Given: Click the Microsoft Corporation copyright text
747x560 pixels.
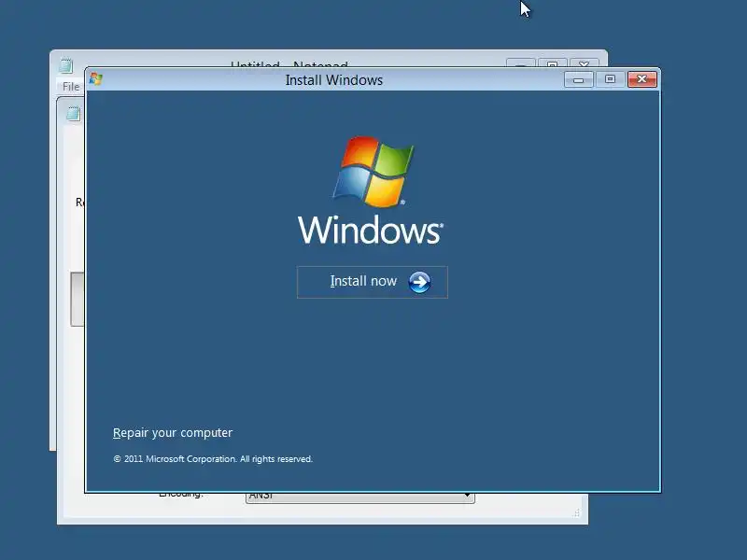Looking at the screenshot, I should tap(213, 459).
